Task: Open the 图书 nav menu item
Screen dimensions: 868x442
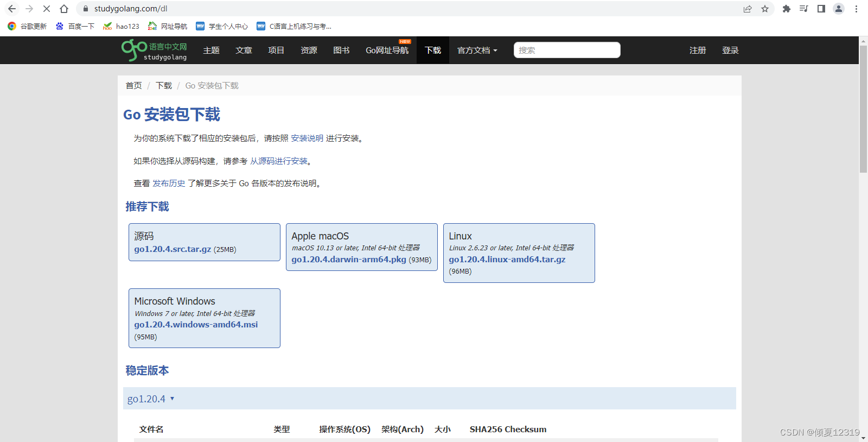Action: click(341, 50)
